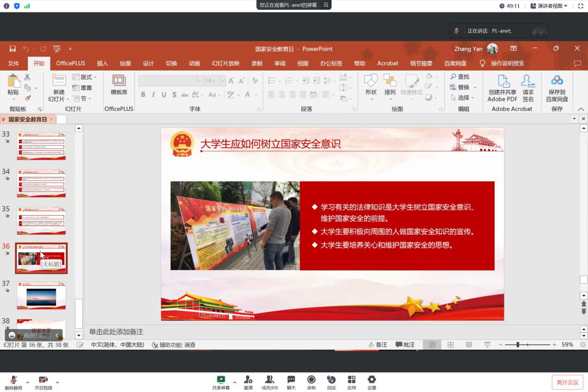The width and height of the screenshot is (588, 392).
Task: Unmute microphone with 解除静音
Action: coord(13,383)
